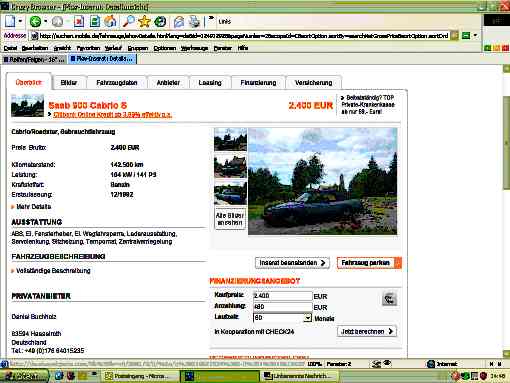Select the Versicherung tab
The image size is (510, 383).
(313, 82)
